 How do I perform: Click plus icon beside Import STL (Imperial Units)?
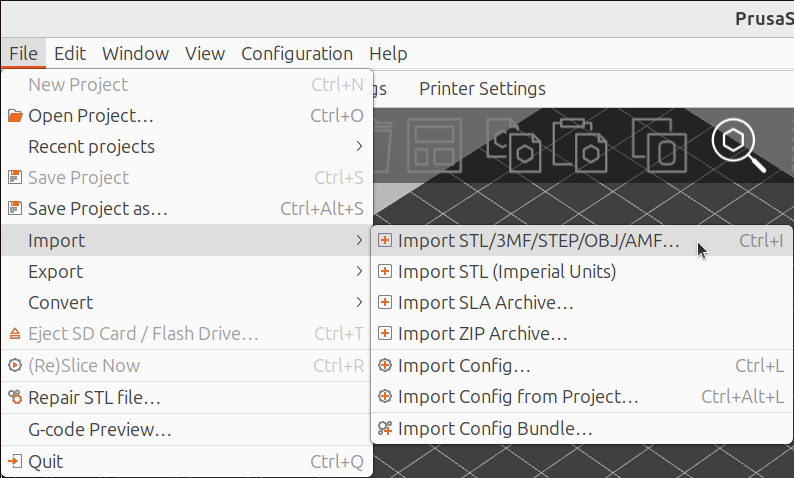click(x=385, y=271)
